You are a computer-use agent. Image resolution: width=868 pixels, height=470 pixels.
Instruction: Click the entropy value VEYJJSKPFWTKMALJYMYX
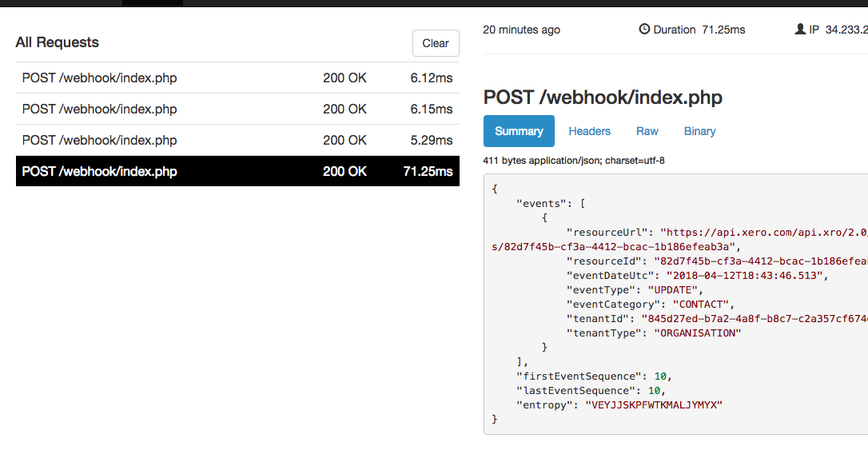pyautogui.click(x=653, y=405)
